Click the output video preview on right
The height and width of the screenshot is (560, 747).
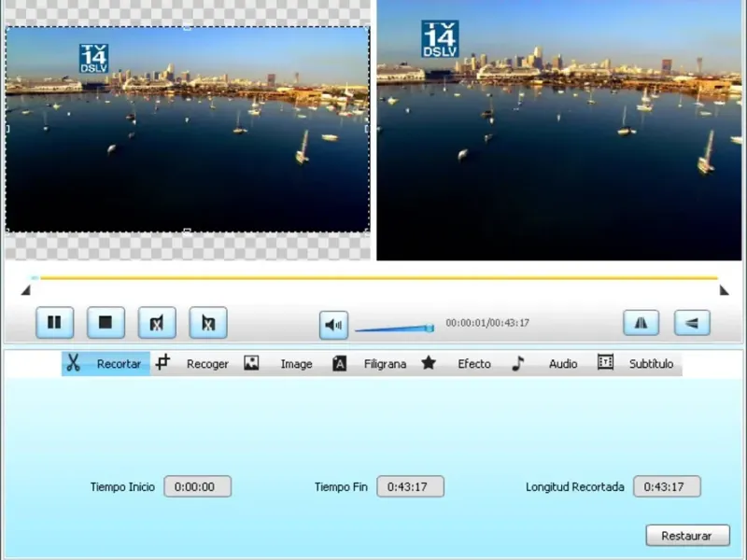point(558,130)
